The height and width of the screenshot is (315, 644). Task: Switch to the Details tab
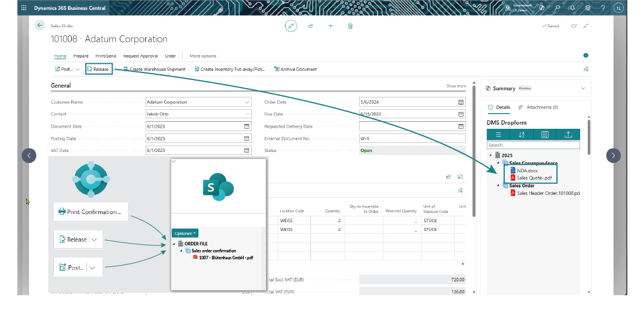(500, 107)
